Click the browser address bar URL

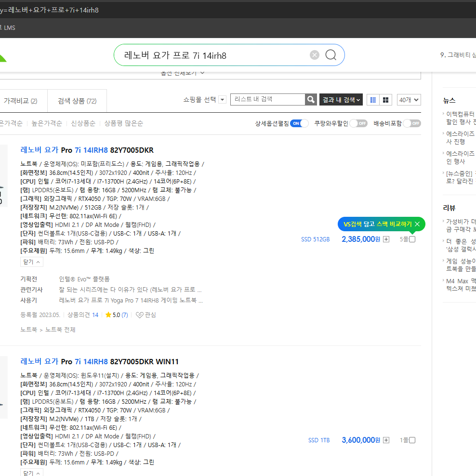(49, 10)
